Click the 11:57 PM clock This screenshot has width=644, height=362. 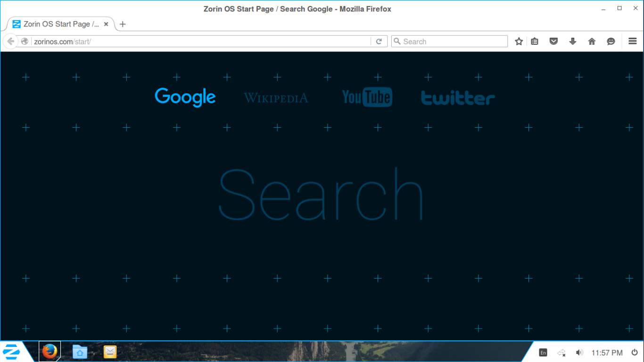coord(607,353)
